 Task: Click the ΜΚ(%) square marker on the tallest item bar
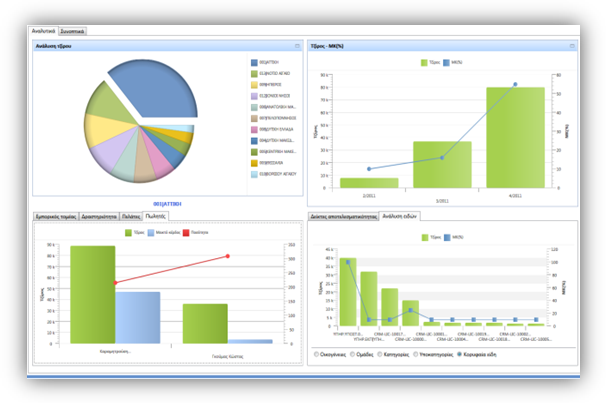pos(348,262)
